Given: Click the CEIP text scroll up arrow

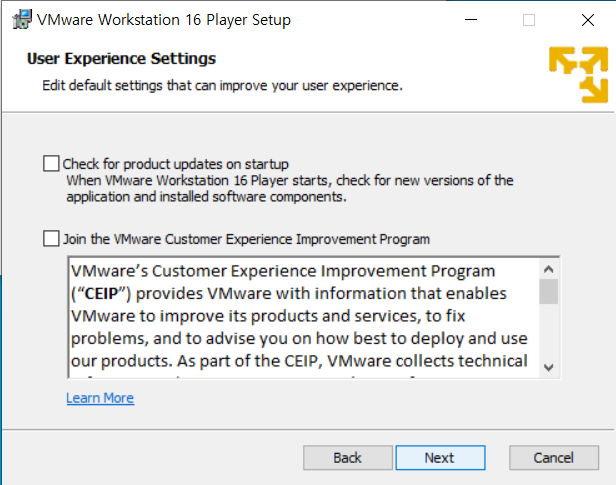Looking at the screenshot, I should pyautogui.click(x=549, y=269).
